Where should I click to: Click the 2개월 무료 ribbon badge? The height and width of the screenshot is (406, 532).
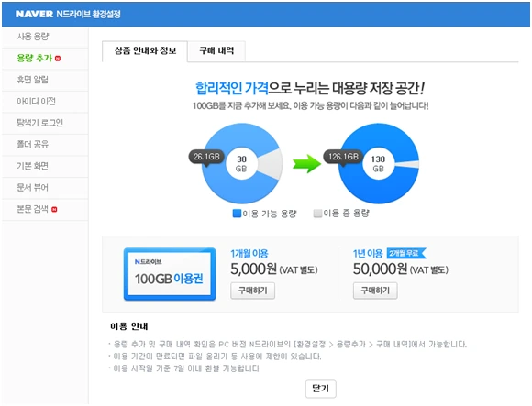405,253
